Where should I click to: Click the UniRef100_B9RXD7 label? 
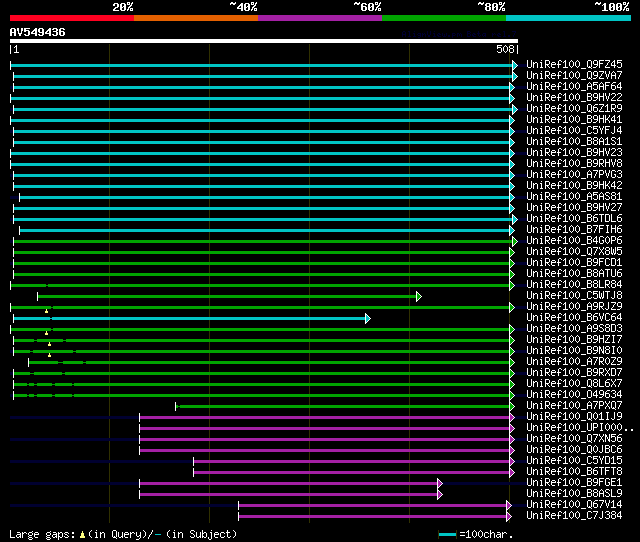(x=574, y=373)
